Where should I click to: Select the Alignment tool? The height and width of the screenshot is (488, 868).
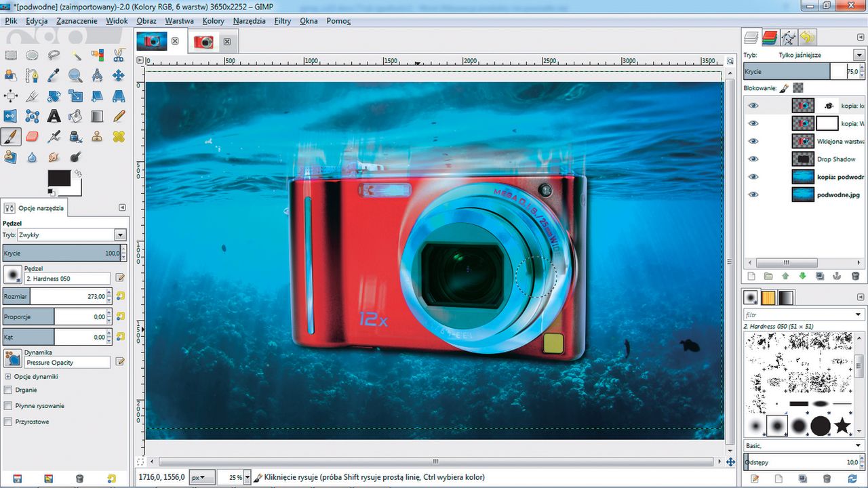[10, 96]
